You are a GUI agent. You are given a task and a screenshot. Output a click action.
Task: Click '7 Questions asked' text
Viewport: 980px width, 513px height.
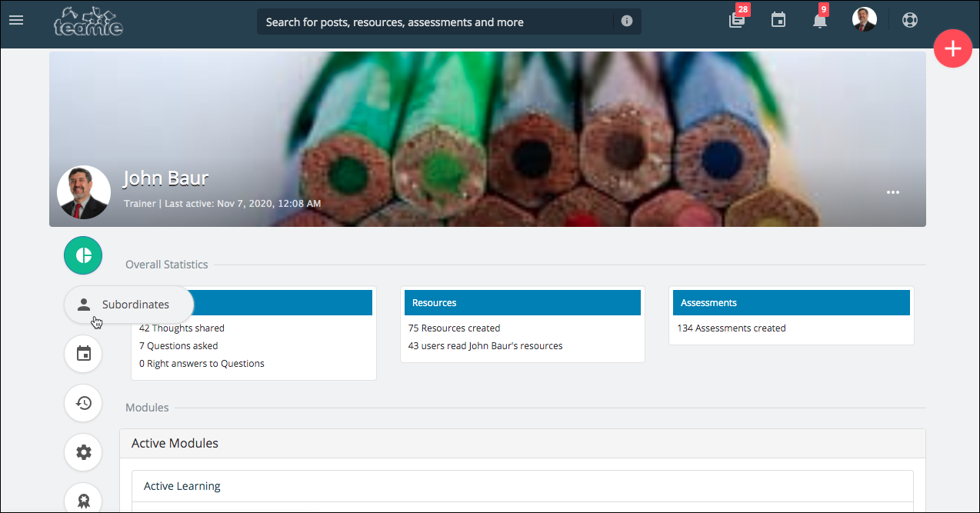(x=178, y=346)
